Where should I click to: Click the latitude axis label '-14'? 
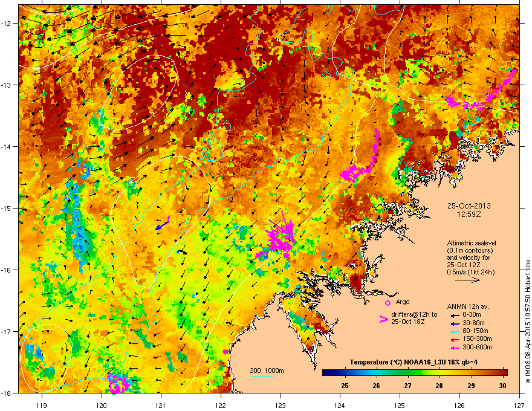click(x=7, y=146)
